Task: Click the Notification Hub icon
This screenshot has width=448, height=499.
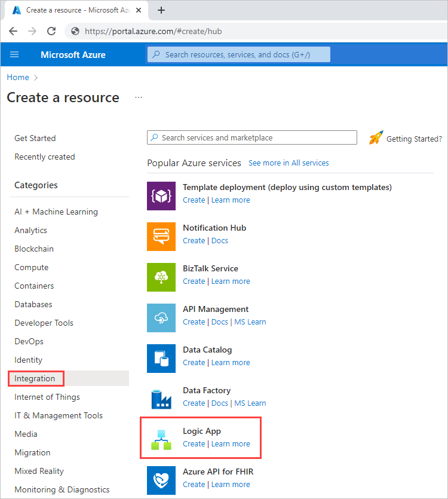Action: [x=161, y=237]
